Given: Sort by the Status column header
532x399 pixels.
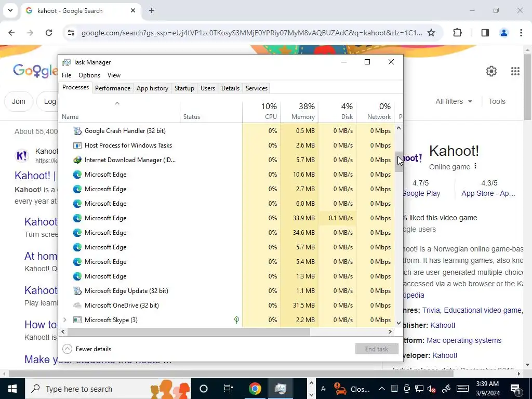Looking at the screenshot, I should pos(211,111).
